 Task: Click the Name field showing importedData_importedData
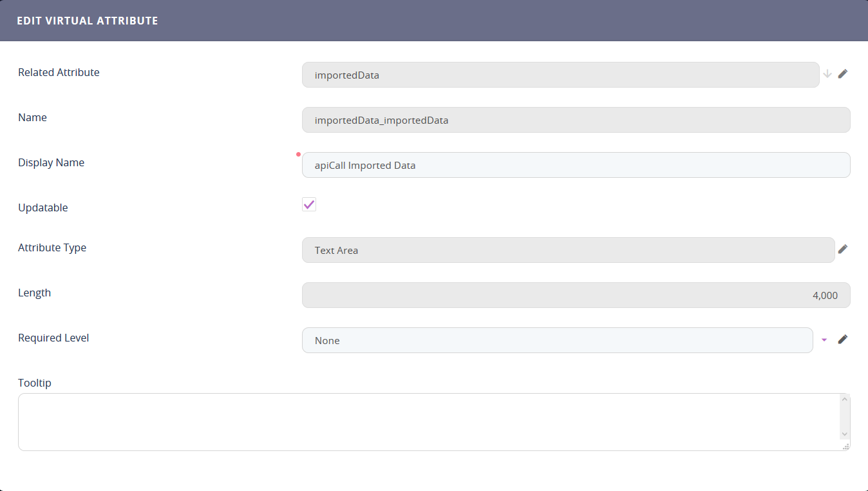click(576, 120)
